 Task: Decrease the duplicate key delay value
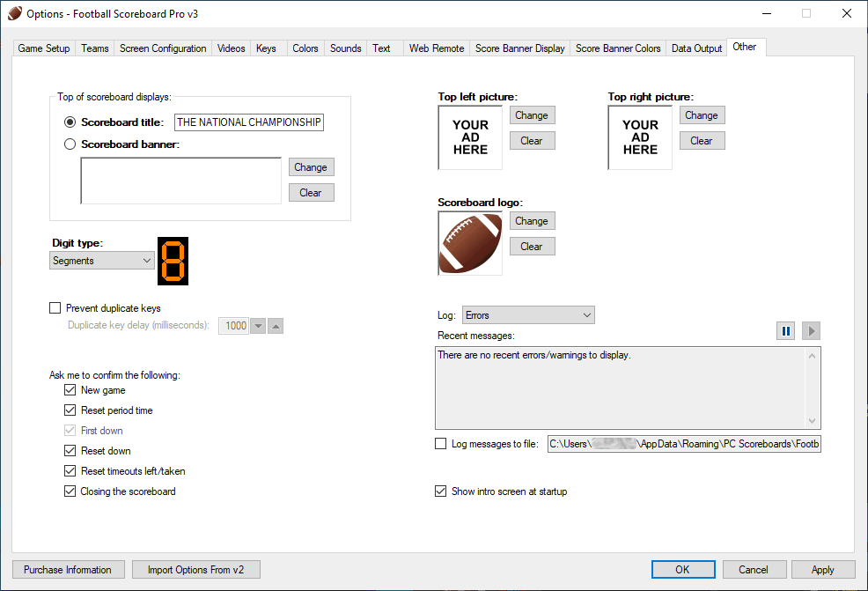[258, 326]
